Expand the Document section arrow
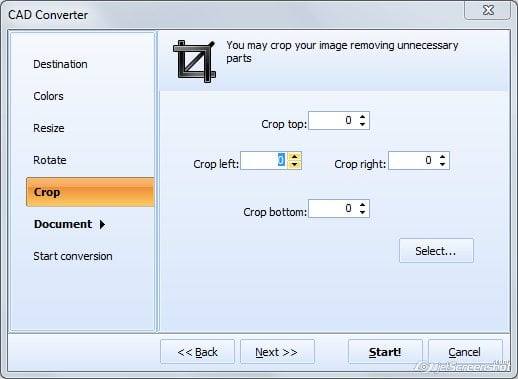 click(x=102, y=224)
